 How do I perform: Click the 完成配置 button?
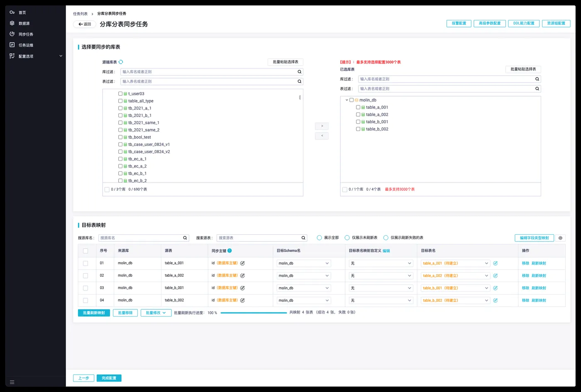pos(109,378)
